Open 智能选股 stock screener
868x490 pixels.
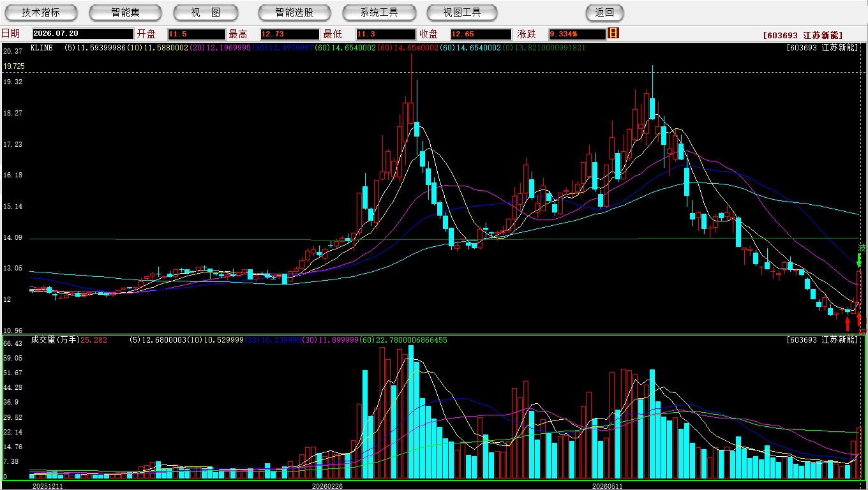294,13
